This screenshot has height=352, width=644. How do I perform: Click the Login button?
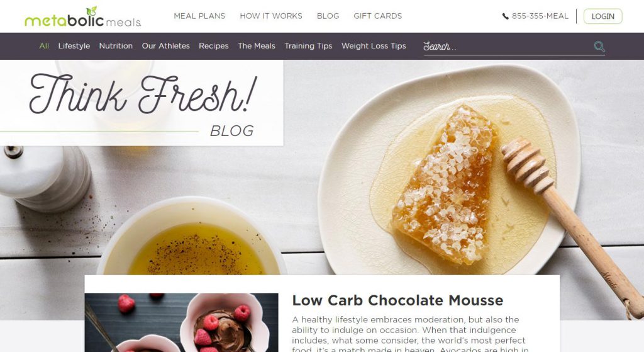pyautogui.click(x=602, y=16)
